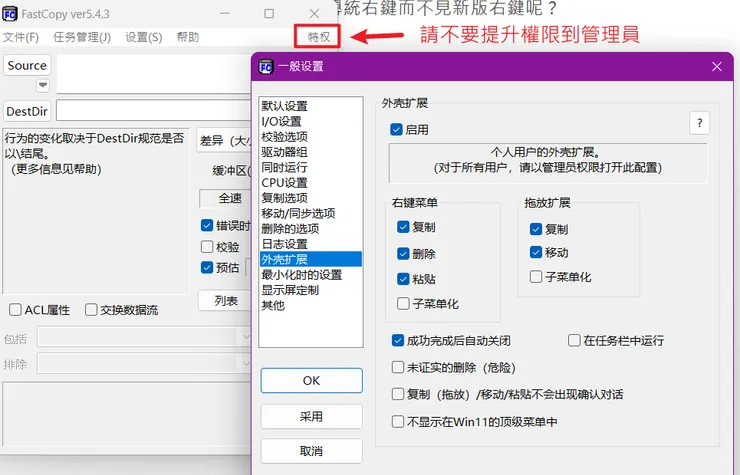Select 最小化时的设置 in settings list
Image resolution: width=740 pixels, height=475 pixels.
point(311,275)
